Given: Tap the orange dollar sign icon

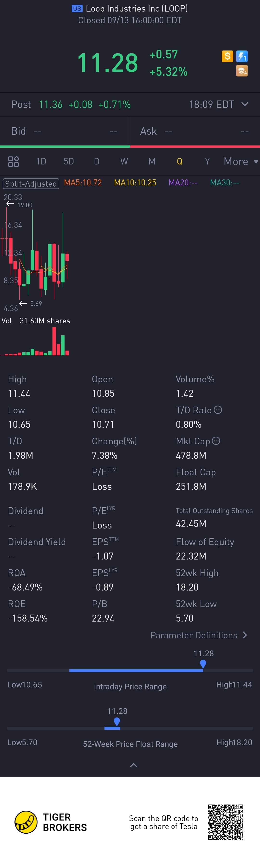Looking at the screenshot, I should (x=227, y=56).
